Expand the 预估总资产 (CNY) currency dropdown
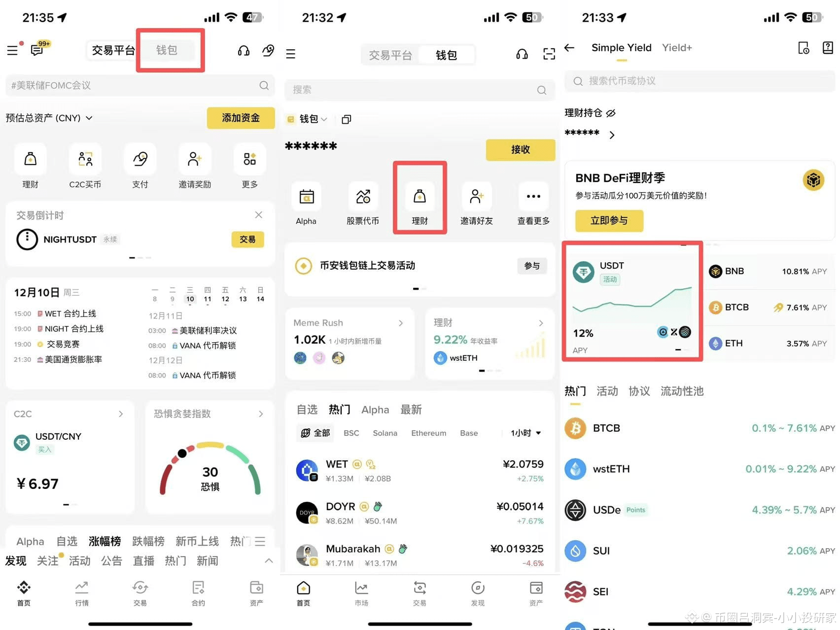 pyautogui.click(x=89, y=118)
